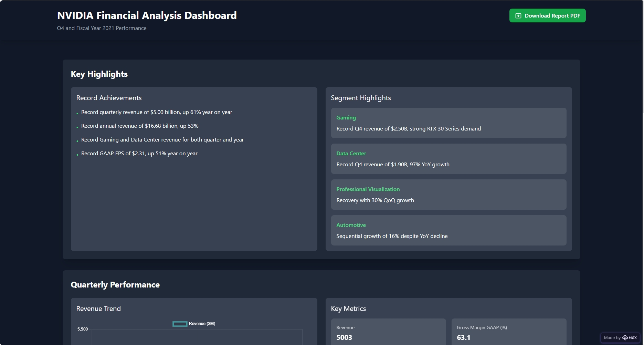Select the Q4 and Fiscal Year 2021 Performance subtitle

point(102,28)
